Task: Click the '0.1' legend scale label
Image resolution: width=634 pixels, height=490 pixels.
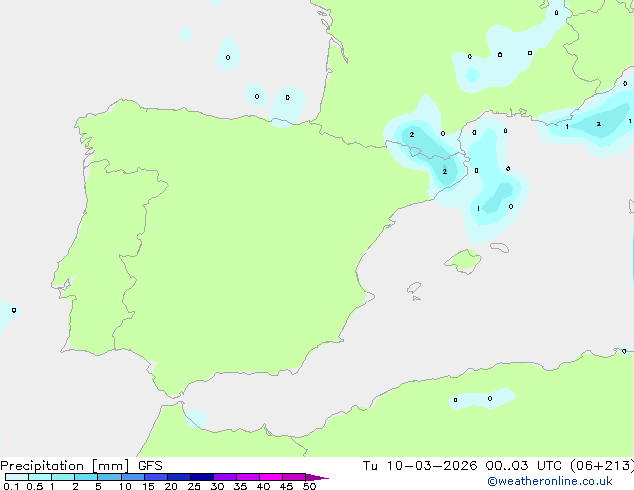Action: pyautogui.click(x=11, y=486)
